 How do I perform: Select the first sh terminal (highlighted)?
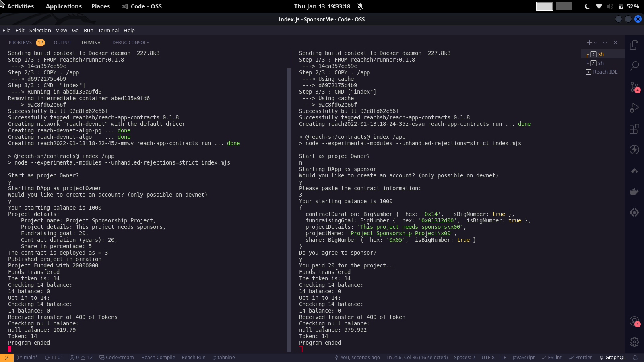[603, 54]
